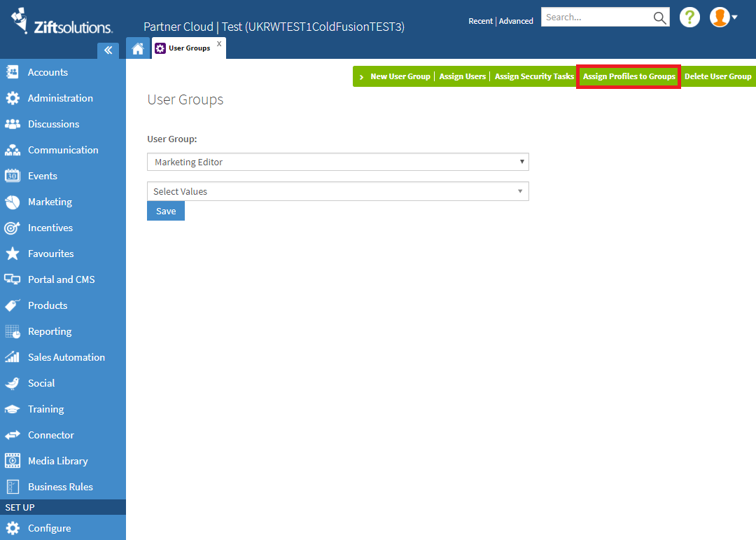Image resolution: width=756 pixels, height=540 pixels.
Task: Click the Reporting grid icon
Action: (13, 331)
